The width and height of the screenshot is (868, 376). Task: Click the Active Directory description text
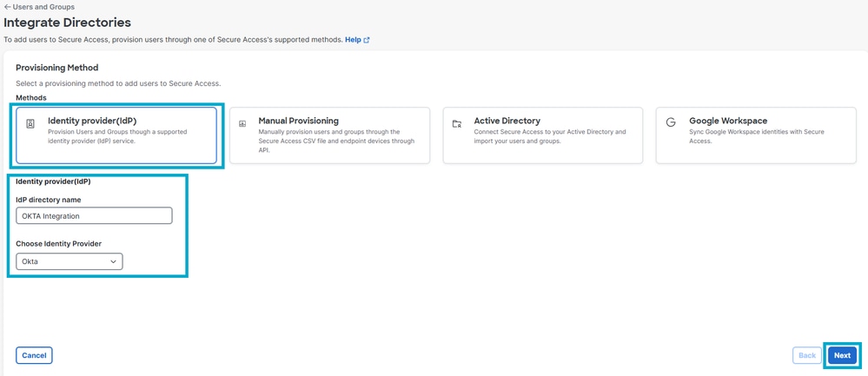550,136
